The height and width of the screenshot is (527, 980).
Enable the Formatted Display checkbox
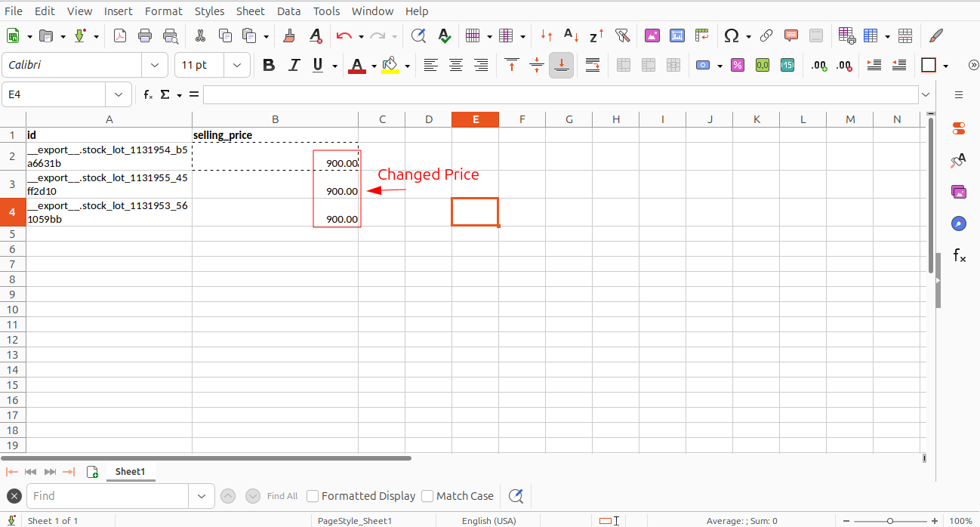click(313, 496)
